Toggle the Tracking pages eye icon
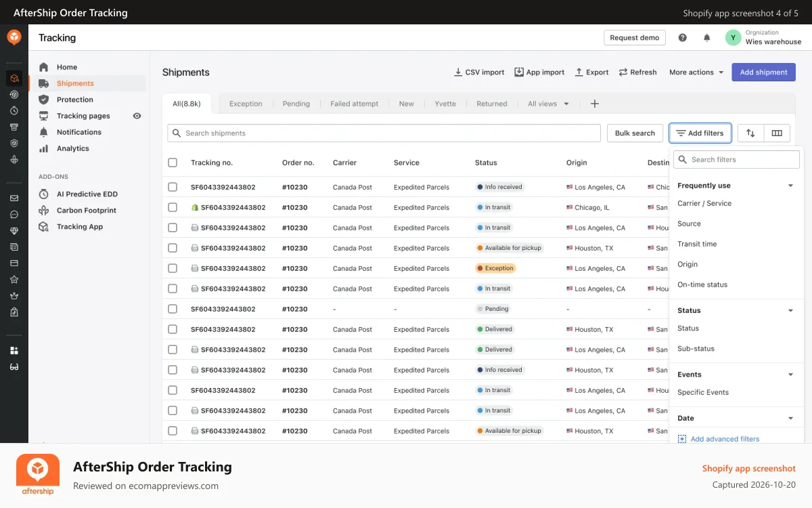 [x=137, y=116]
